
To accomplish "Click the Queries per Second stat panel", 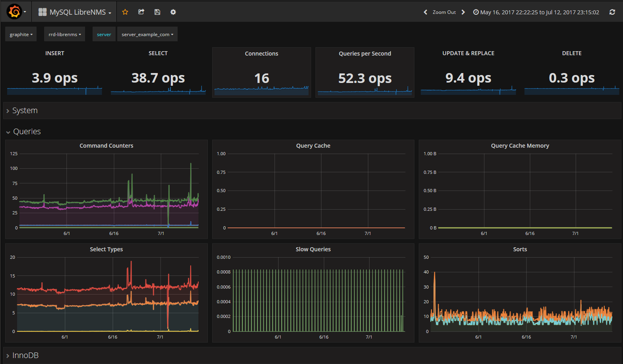I will click(x=365, y=72).
